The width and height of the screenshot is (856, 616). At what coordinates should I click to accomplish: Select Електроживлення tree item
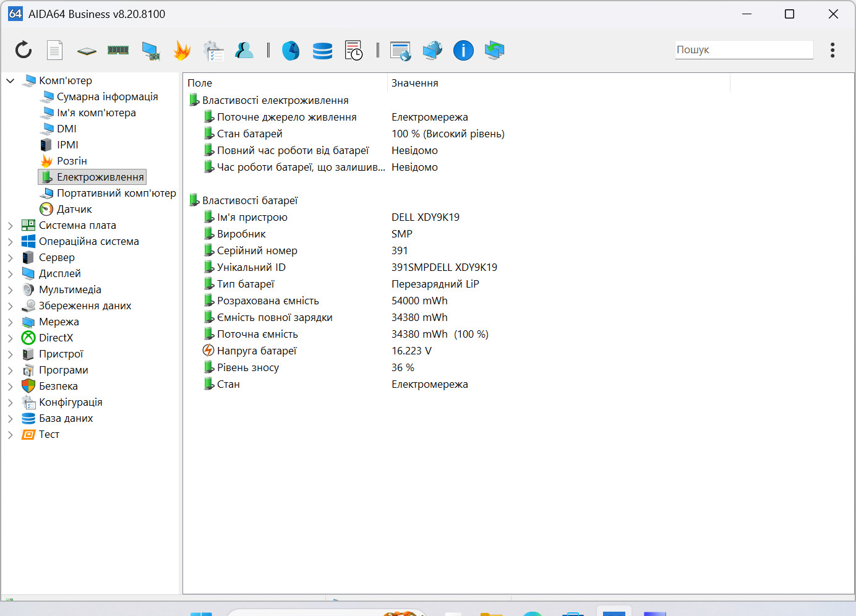92,177
